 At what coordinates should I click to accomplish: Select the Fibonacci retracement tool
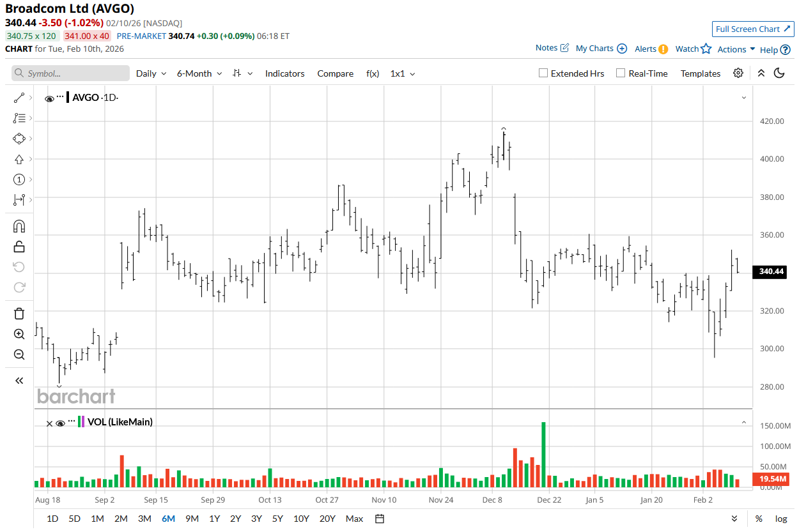click(19, 118)
